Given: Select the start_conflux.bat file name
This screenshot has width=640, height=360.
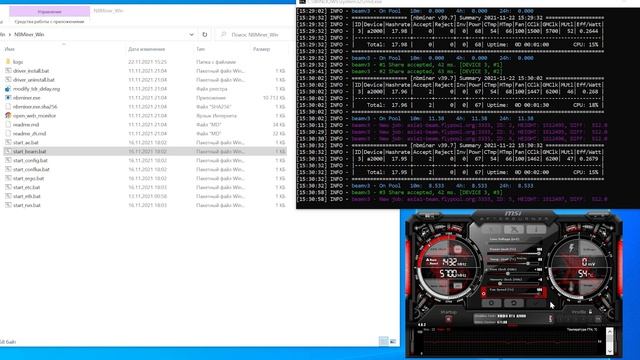Looking at the screenshot, I should (x=31, y=169).
